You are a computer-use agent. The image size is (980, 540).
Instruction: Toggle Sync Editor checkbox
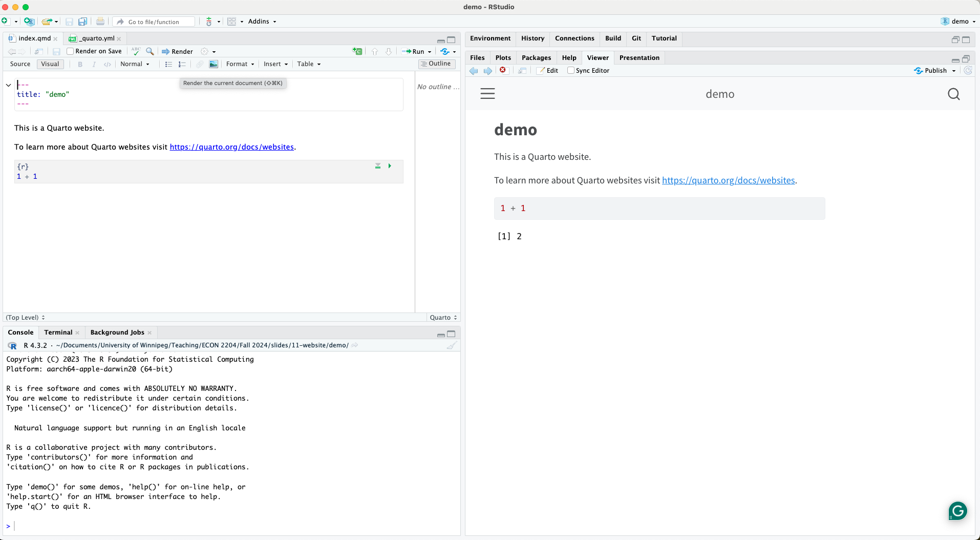tap(571, 71)
